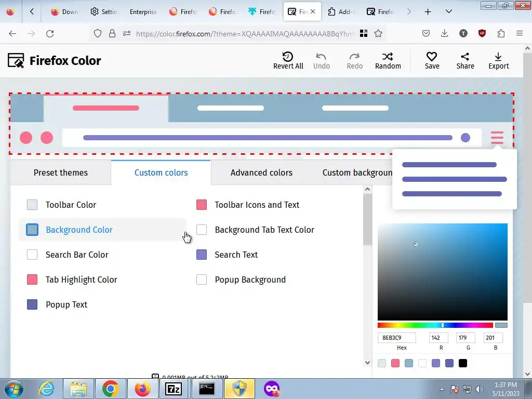The width and height of the screenshot is (532, 399).
Task: Click the Hex value input field
Action: pos(396,338)
